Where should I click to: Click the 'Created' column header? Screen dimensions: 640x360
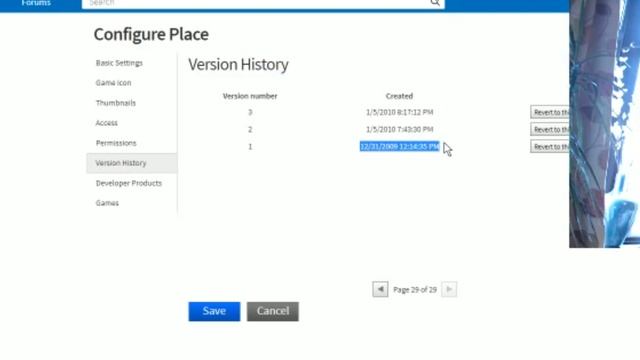(x=399, y=96)
